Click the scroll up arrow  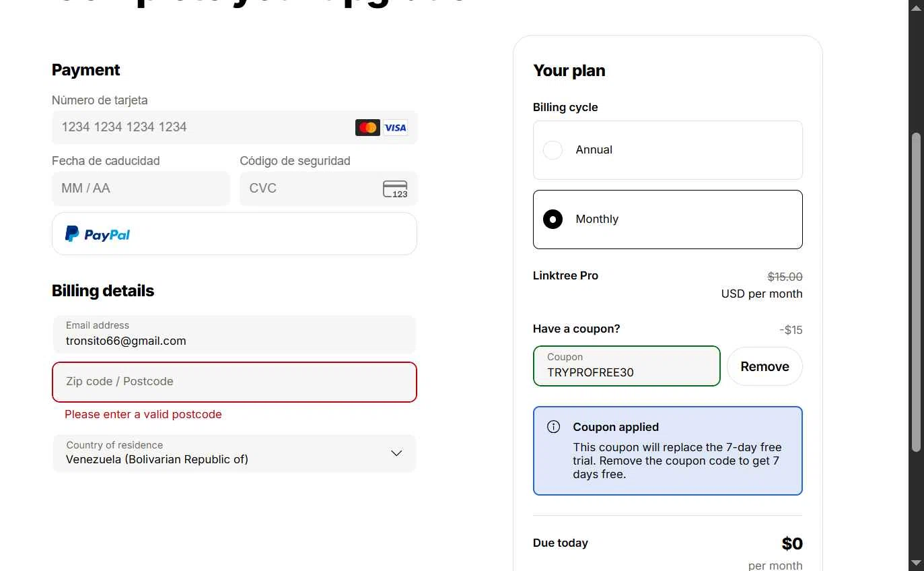pyautogui.click(x=916, y=7)
